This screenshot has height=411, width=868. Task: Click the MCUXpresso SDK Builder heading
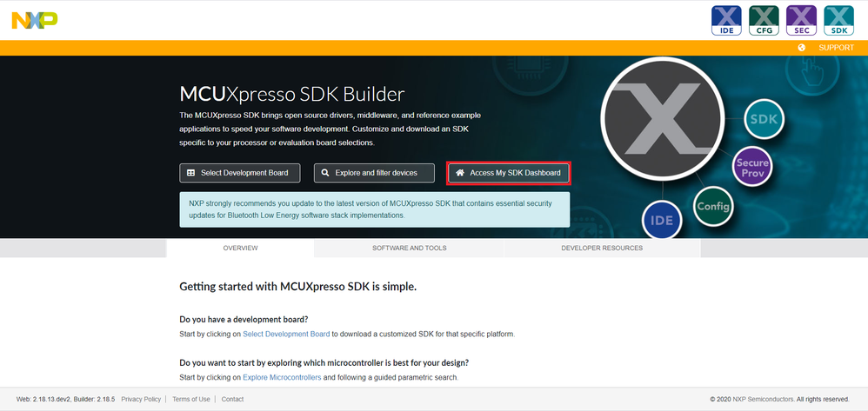pyautogui.click(x=291, y=94)
